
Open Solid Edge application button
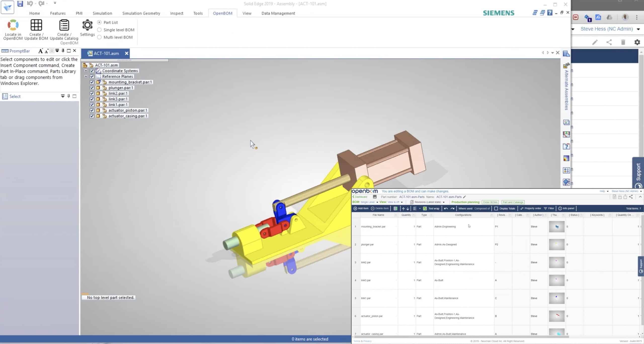point(8,7)
